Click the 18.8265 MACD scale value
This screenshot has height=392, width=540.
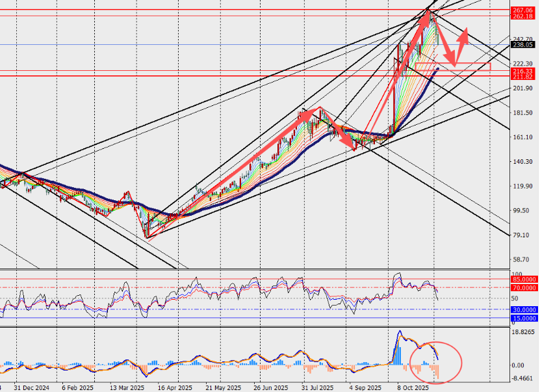(x=524, y=331)
